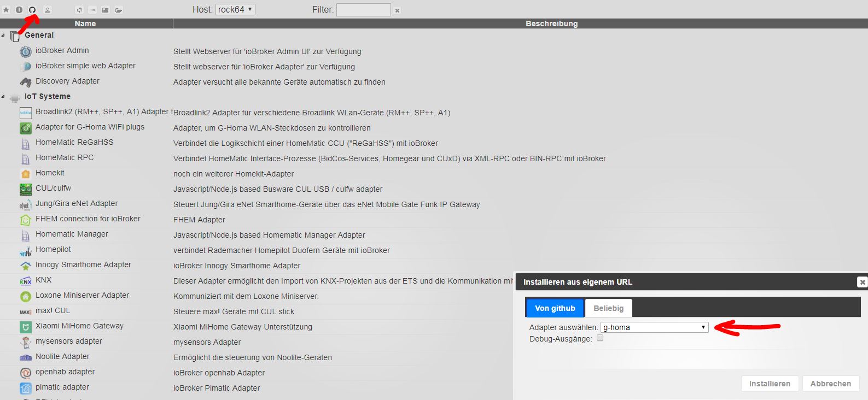Click the Abbrechen button
The width and height of the screenshot is (868, 400).
click(x=830, y=384)
